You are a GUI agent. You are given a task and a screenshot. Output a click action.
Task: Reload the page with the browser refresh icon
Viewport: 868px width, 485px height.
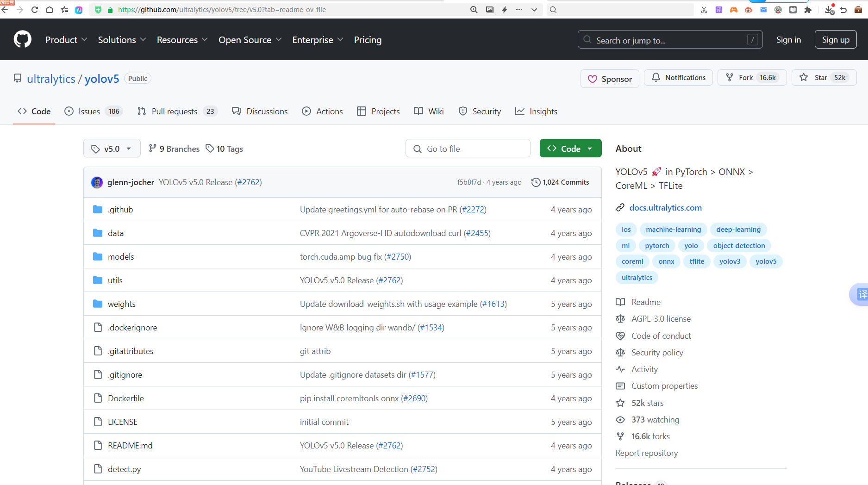35,10
